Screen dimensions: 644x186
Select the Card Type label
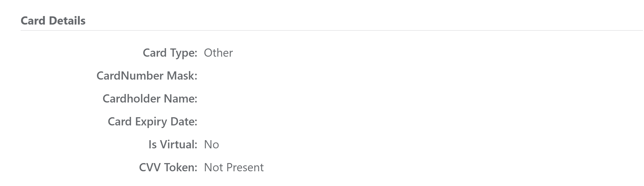[170, 53]
